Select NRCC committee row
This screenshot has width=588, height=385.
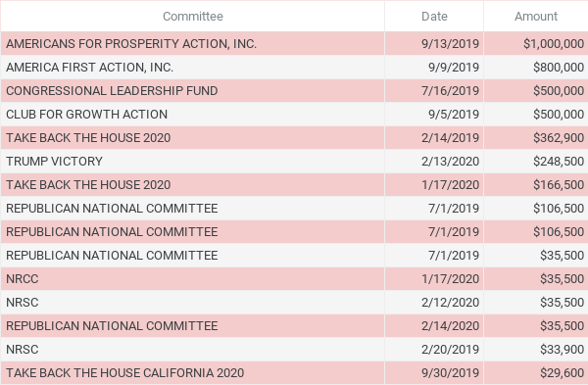[294, 279]
